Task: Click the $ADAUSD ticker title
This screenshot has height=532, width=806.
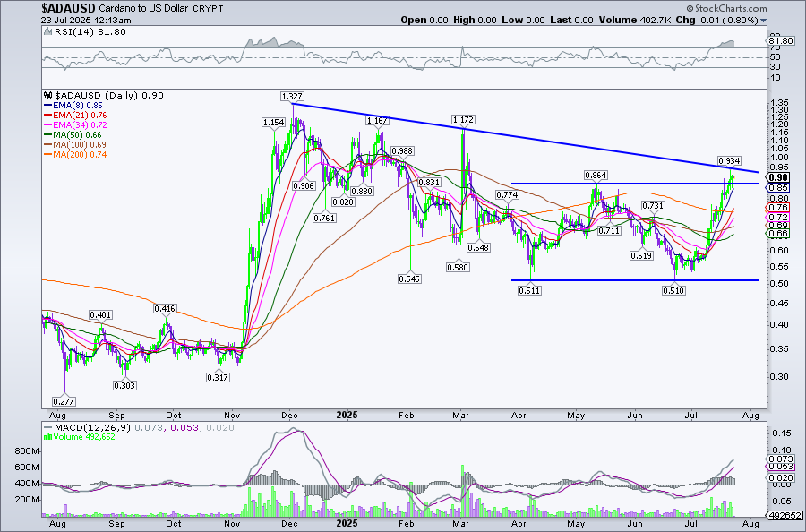Action: 68,8
